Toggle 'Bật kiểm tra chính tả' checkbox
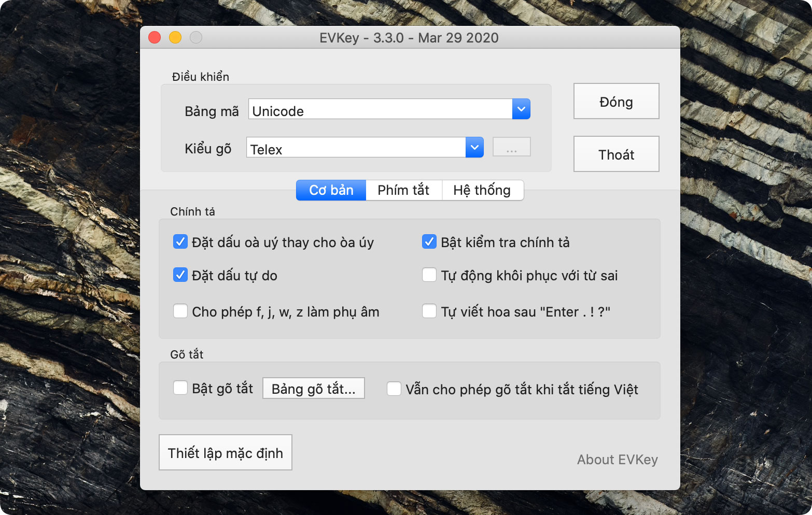The width and height of the screenshot is (812, 515). pyautogui.click(x=429, y=242)
